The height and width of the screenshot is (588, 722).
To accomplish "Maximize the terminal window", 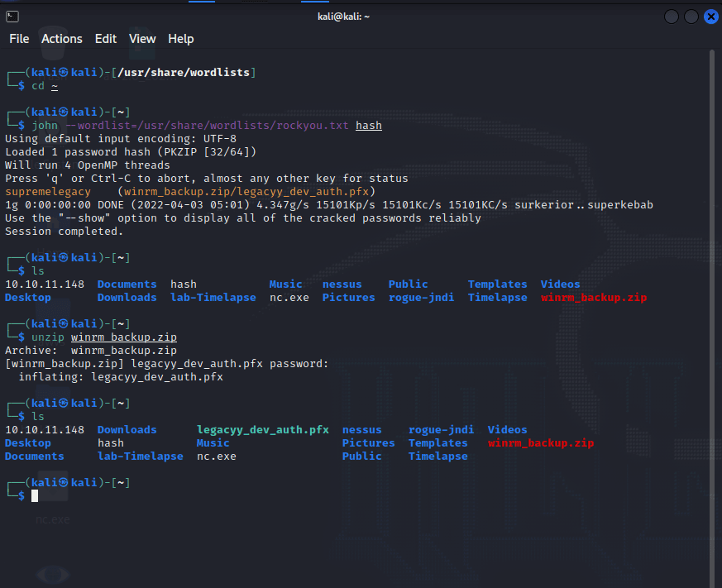I will (691, 17).
